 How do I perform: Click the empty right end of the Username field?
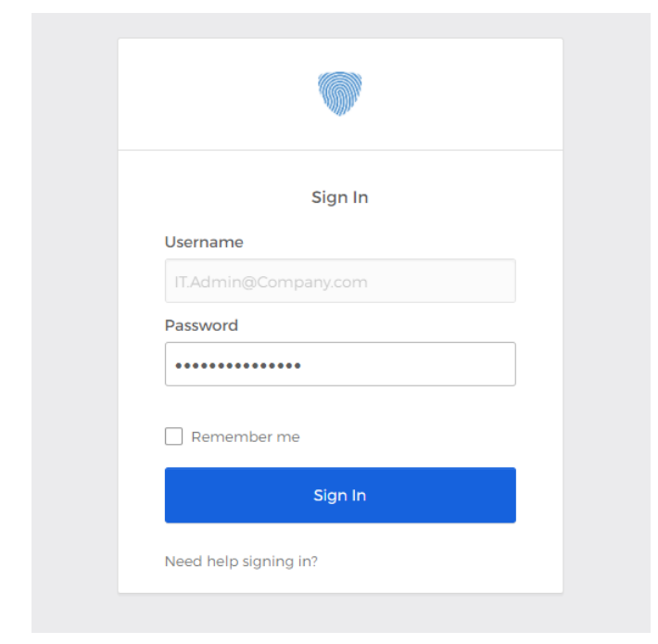pos(463,281)
